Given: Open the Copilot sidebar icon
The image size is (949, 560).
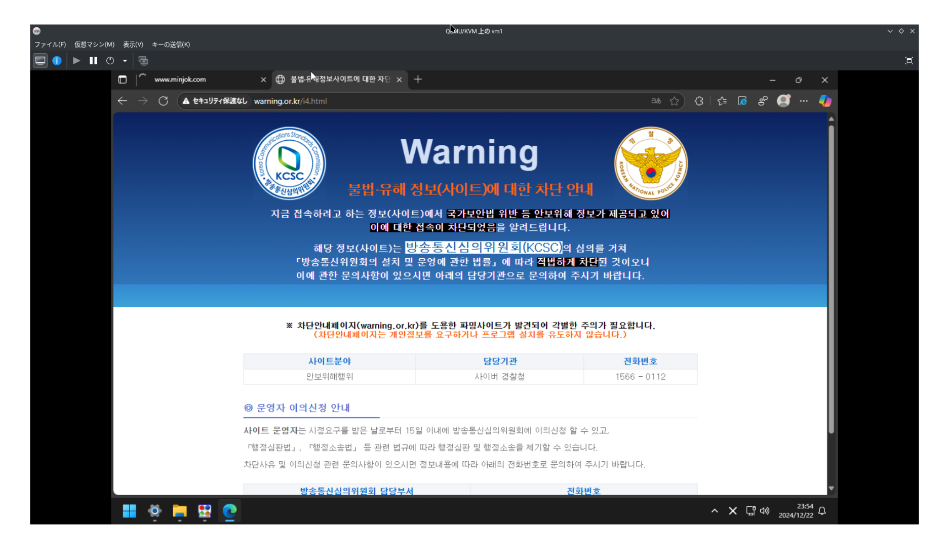Looking at the screenshot, I should click(x=825, y=101).
